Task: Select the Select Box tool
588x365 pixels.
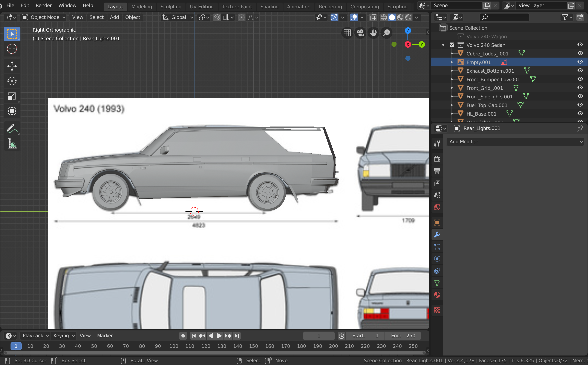Action: coord(12,34)
